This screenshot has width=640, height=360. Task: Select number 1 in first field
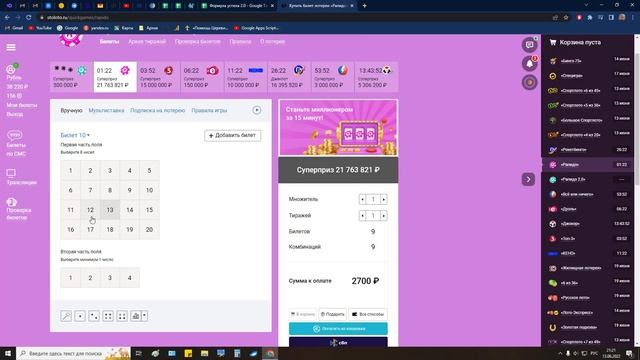(x=71, y=171)
